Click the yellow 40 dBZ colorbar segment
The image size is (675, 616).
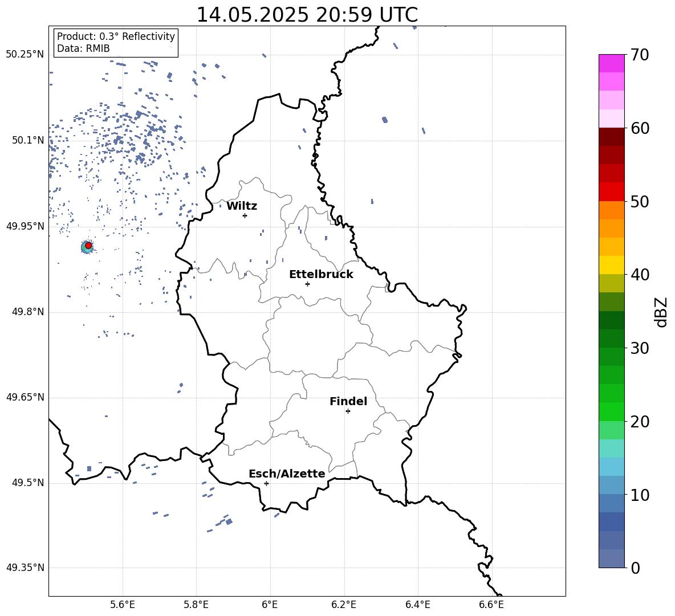pos(611,265)
